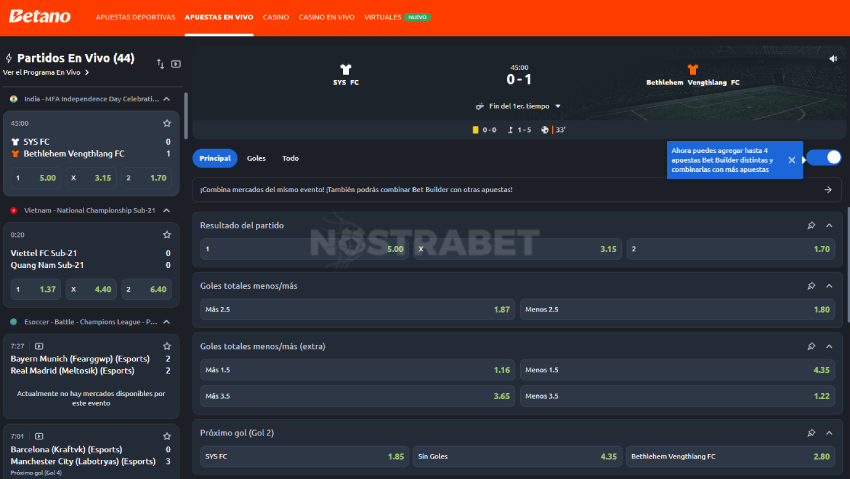The height and width of the screenshot is (479, 850).
Task: Open Apuestas en Vivo section
Action: coord(219,17)
